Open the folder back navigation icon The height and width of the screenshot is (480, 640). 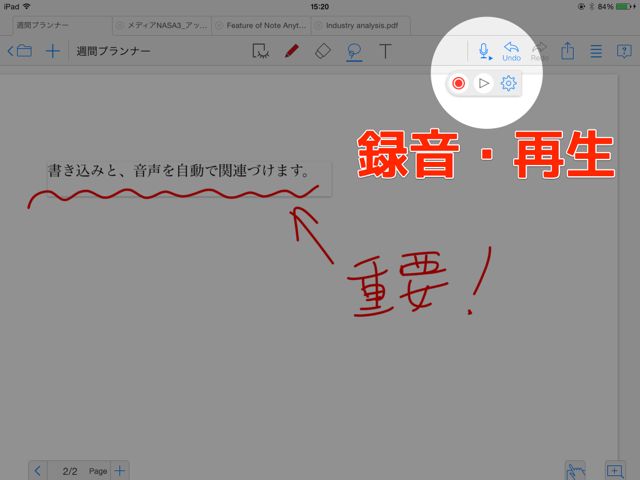click(x=20, y=51)
